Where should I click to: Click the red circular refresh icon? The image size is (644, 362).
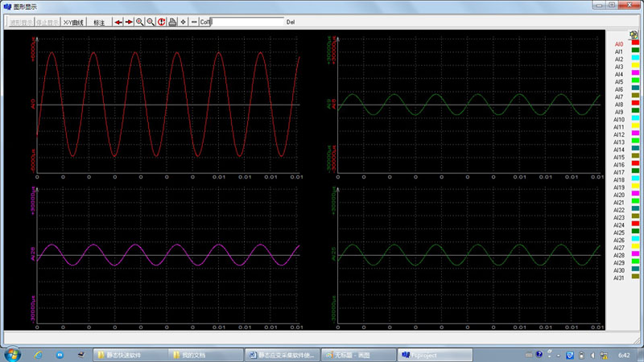coord(162,22)
